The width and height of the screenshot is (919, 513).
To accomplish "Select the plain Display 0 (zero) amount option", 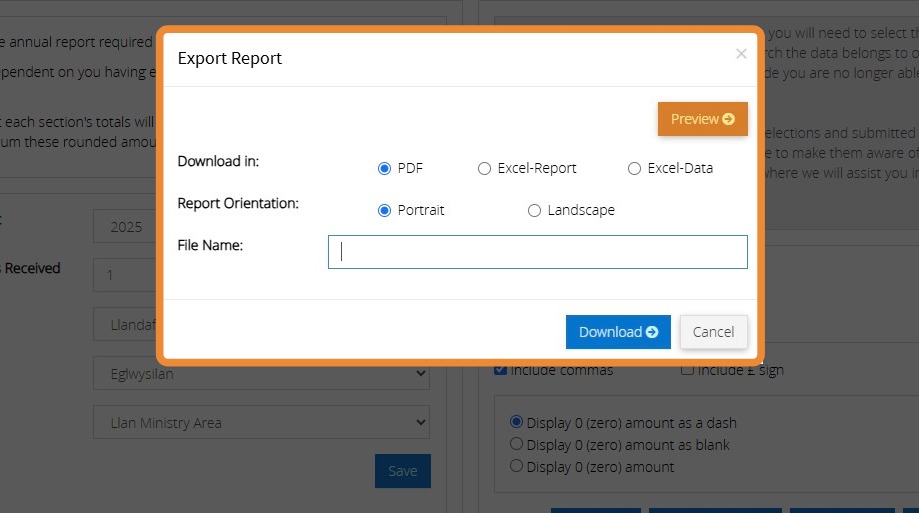I will [x=516, y=466].
